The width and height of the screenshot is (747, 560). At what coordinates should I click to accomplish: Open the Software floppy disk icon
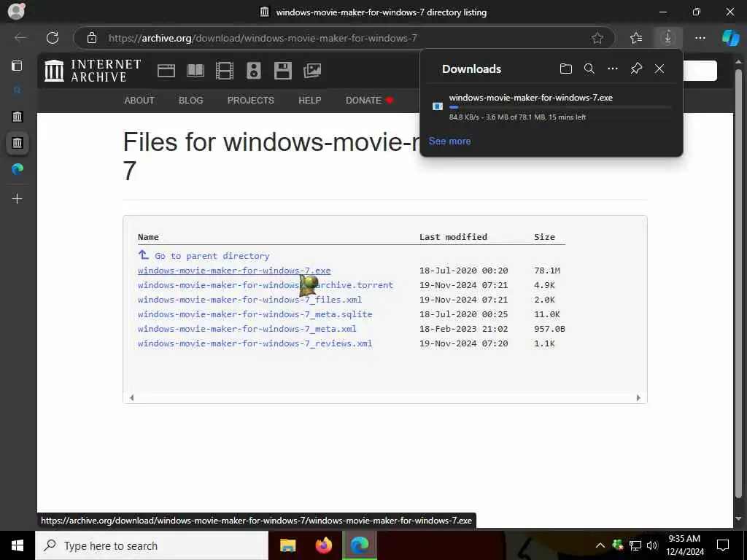pyautogui.click(x=282, y=71)
